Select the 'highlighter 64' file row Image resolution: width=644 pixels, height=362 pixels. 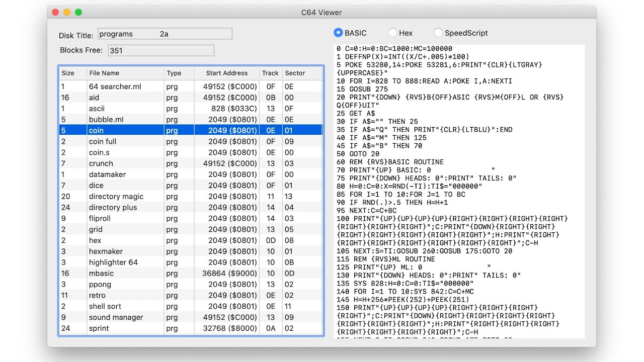tap(191, 262)
